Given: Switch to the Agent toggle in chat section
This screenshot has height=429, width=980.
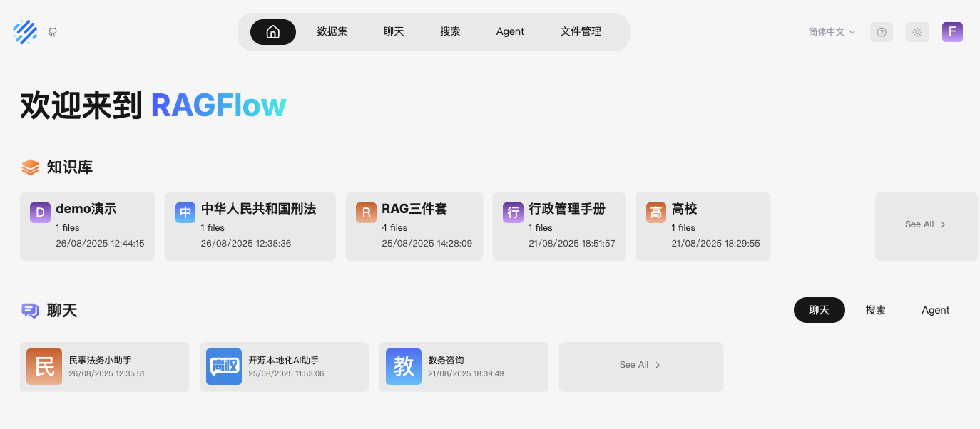Looking at the screenshot, I should 935,310.
